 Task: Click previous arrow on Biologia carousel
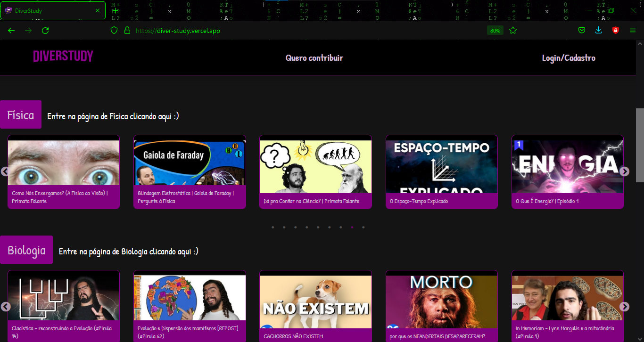pos(5,307)
